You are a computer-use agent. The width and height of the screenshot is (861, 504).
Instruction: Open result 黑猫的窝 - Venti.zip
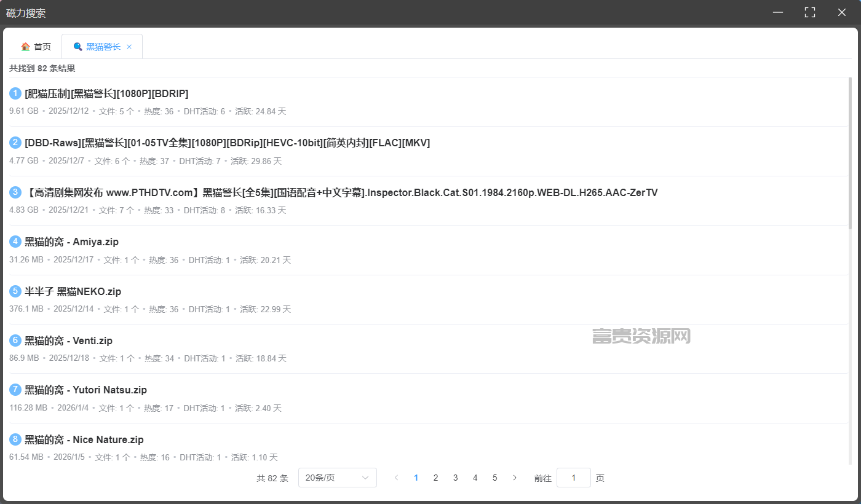pos(68,341)
